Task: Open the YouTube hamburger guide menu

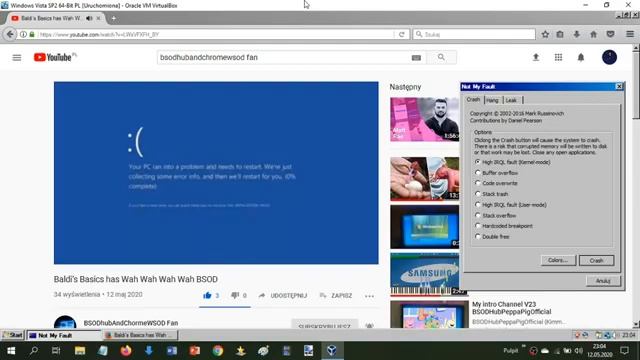Action: click(17, 58)
